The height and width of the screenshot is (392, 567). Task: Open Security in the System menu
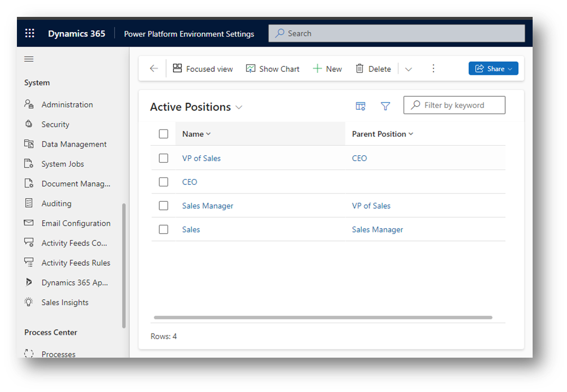[x=55, y=124]
